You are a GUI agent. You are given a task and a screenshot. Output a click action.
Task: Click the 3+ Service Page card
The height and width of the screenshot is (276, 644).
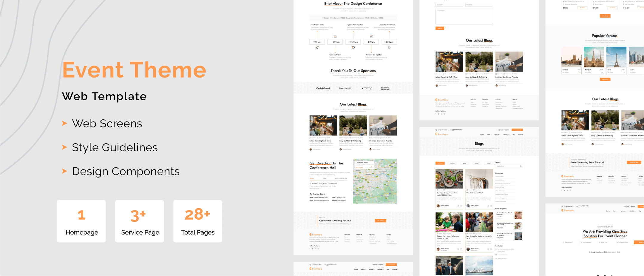(140, 221)
